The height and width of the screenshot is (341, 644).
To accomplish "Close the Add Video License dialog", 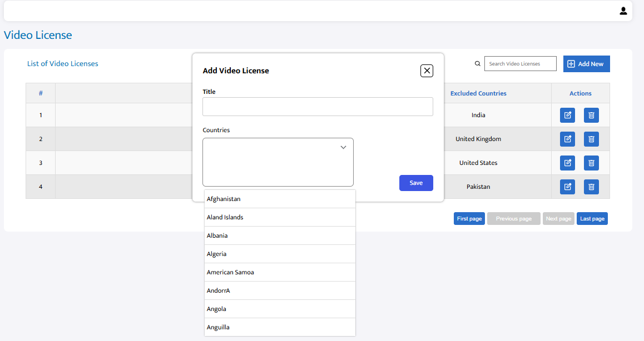I will pos(427,71).
